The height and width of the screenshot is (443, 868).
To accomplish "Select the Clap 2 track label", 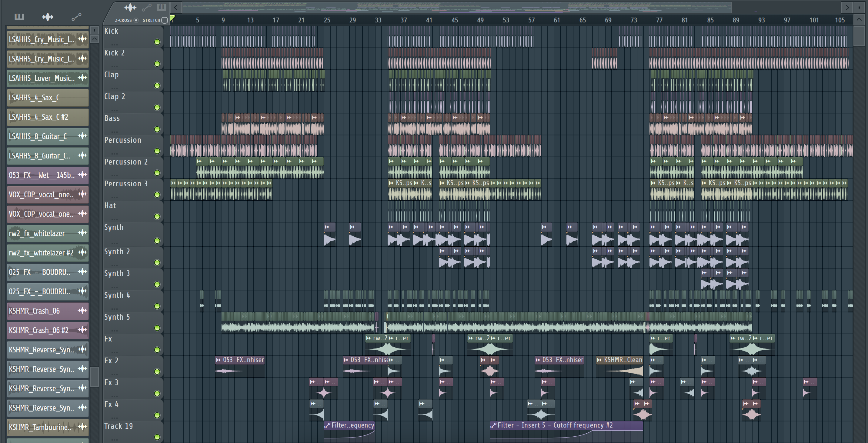I will pyautogui.click(x=115, y=97).
